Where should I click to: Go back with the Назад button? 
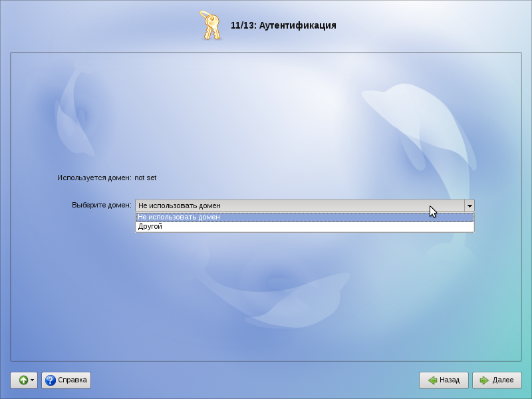click(x=444, y=380)
